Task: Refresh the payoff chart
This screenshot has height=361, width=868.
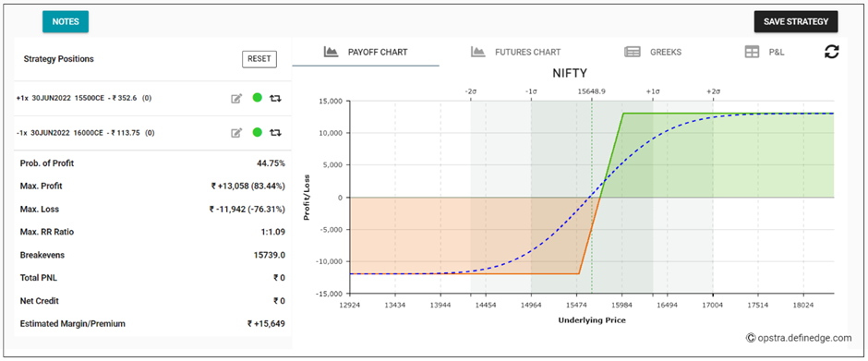Action: [x=831, y=52]
